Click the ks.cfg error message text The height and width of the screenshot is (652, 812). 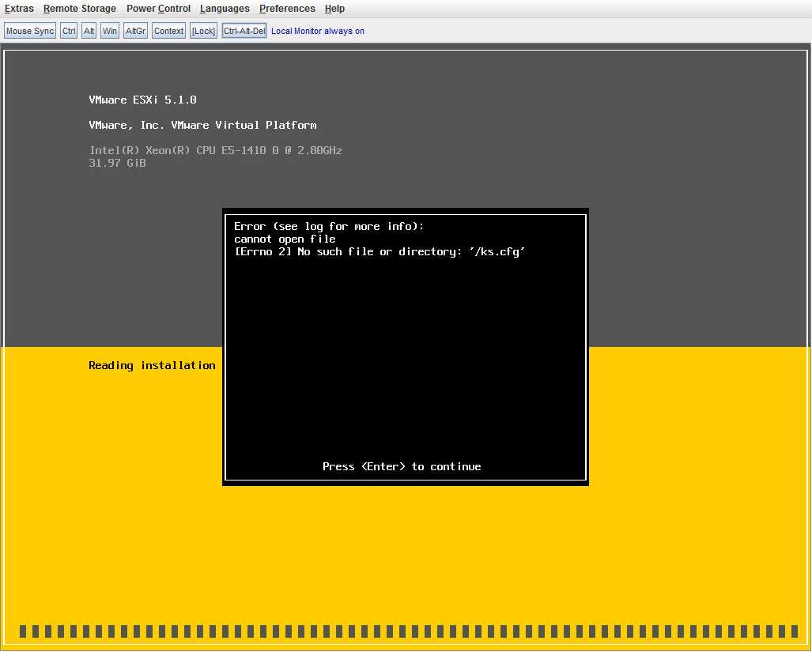[379, 251]
